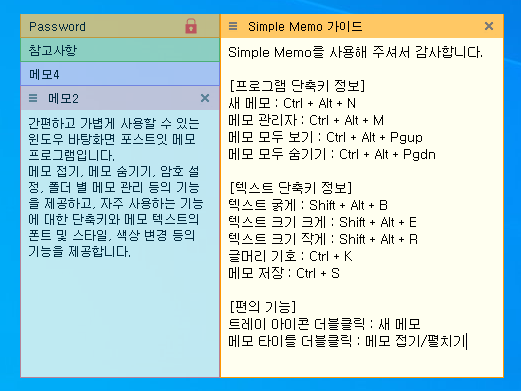Click heading [텍스트 단축키 정보]

coord(291,188)
